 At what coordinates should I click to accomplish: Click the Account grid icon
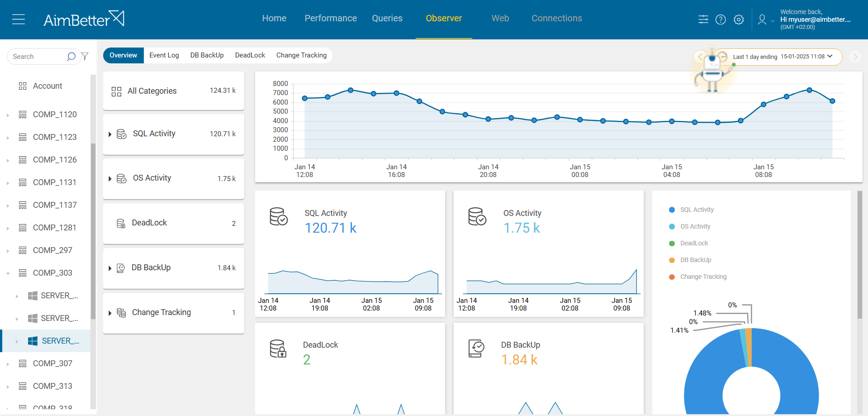[23, 86]
